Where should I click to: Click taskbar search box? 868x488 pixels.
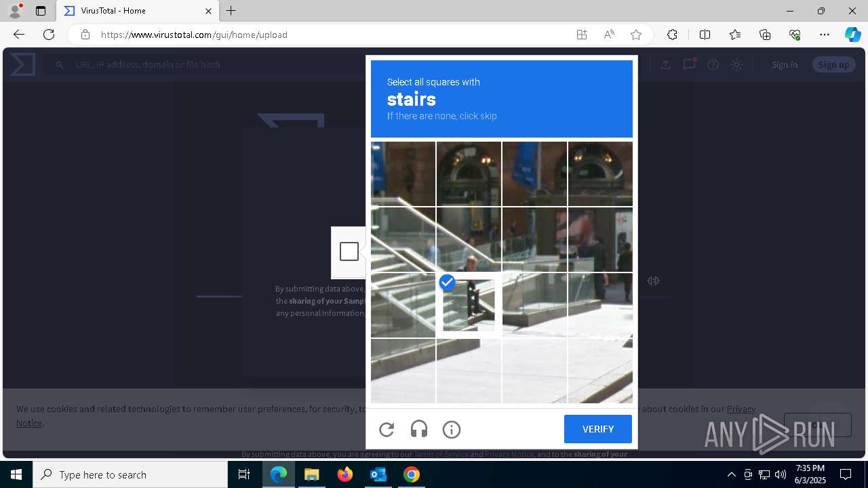130,474
